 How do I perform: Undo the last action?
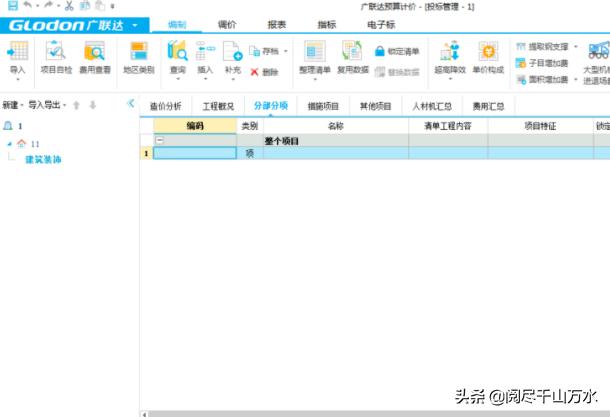click(27, 5)
